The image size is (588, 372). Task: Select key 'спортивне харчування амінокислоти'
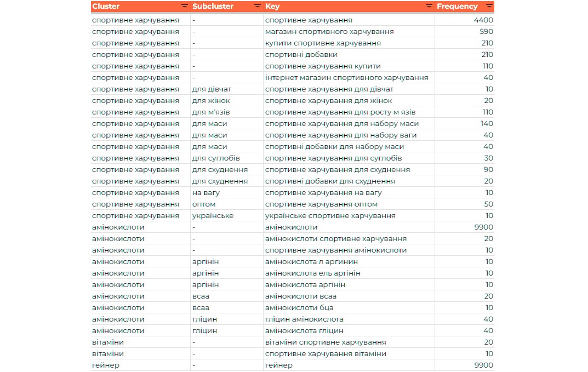335,250
